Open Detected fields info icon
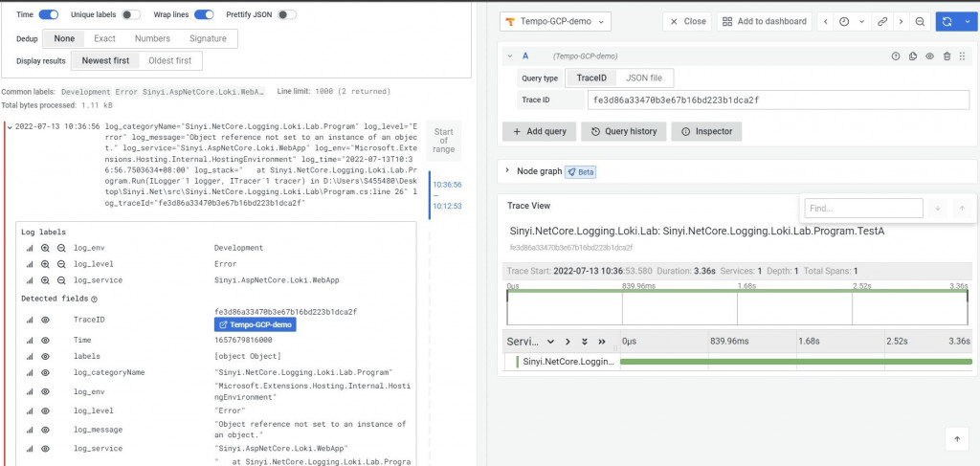This screenshot has width=980, height=466. click(95, 300)
